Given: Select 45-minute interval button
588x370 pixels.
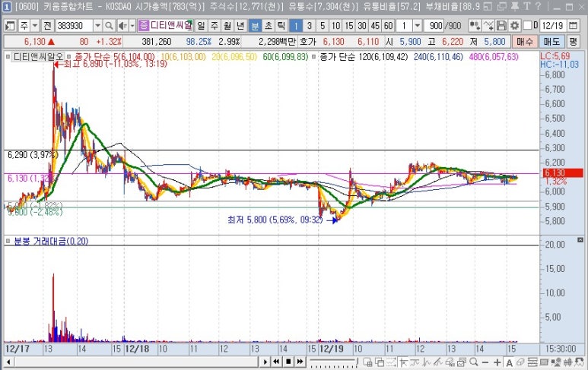Looking at the screenshot, I should tap(375, 26).
